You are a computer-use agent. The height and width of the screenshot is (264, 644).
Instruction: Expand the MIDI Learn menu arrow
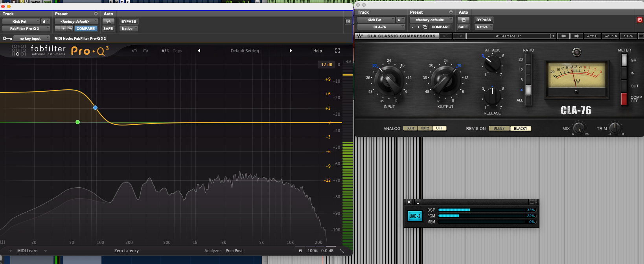pos(45,251)
